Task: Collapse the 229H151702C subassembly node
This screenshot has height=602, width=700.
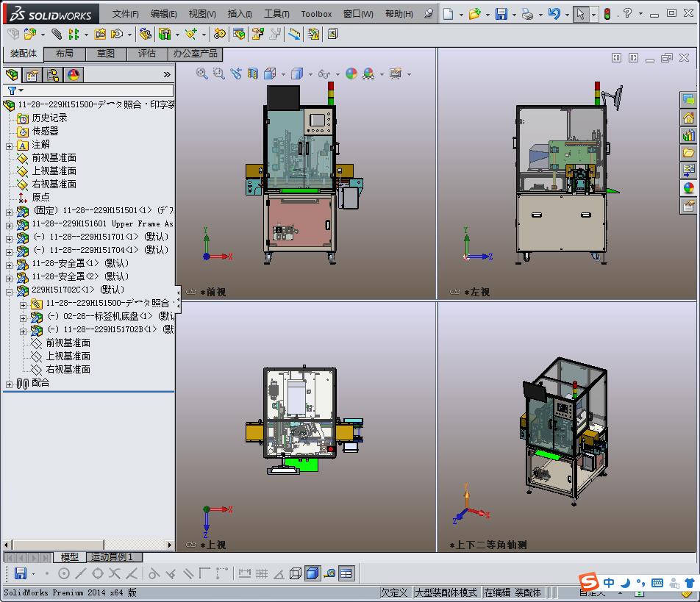Action: (x=9, y=290)
